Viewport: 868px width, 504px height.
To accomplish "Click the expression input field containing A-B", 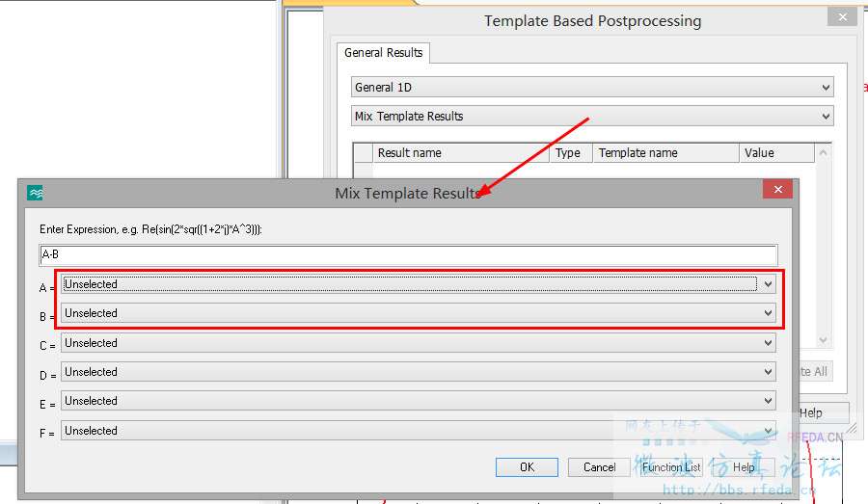I will (409, 255).
